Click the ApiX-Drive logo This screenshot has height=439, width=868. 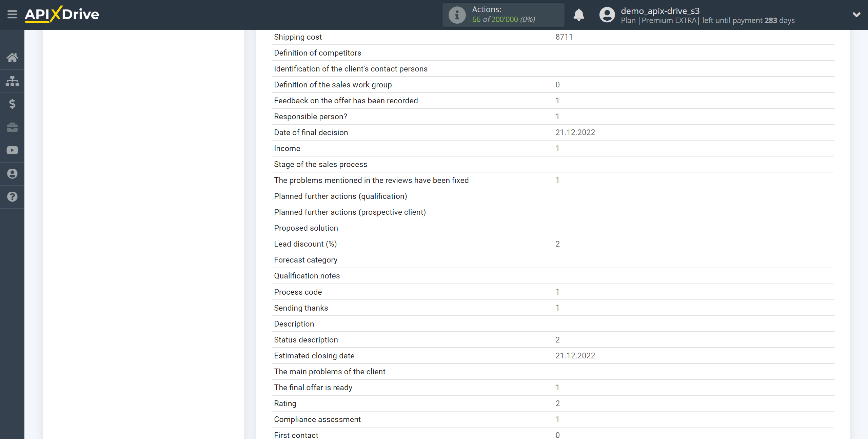pyautogui.click(x=62, y=15)
